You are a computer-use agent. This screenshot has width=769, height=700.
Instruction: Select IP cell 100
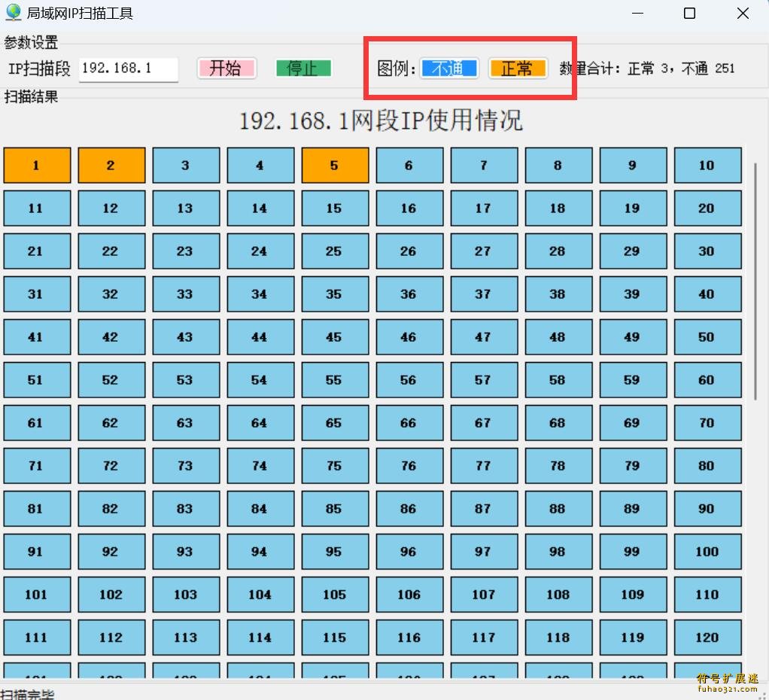tap(708, 552)
